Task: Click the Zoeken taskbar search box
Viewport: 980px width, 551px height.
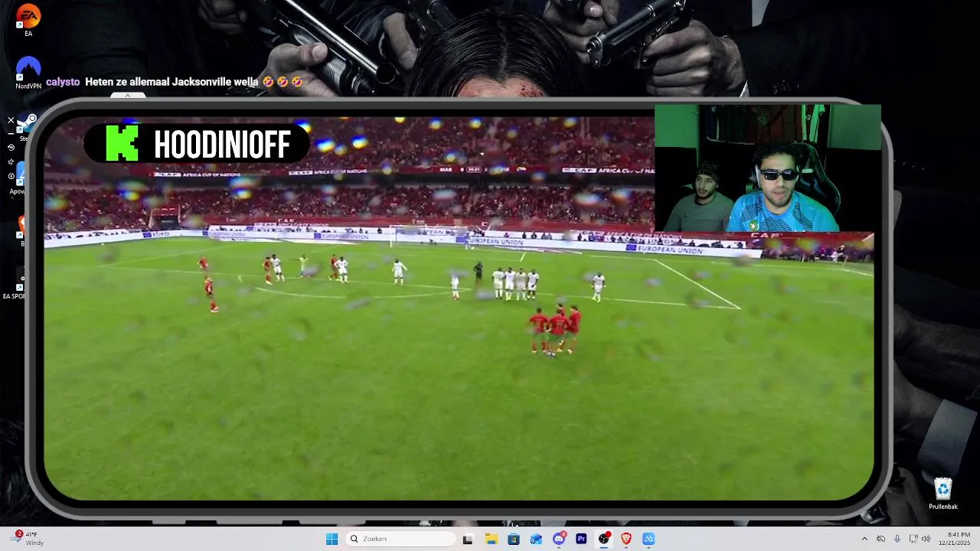Action: [x=400, y=540]
